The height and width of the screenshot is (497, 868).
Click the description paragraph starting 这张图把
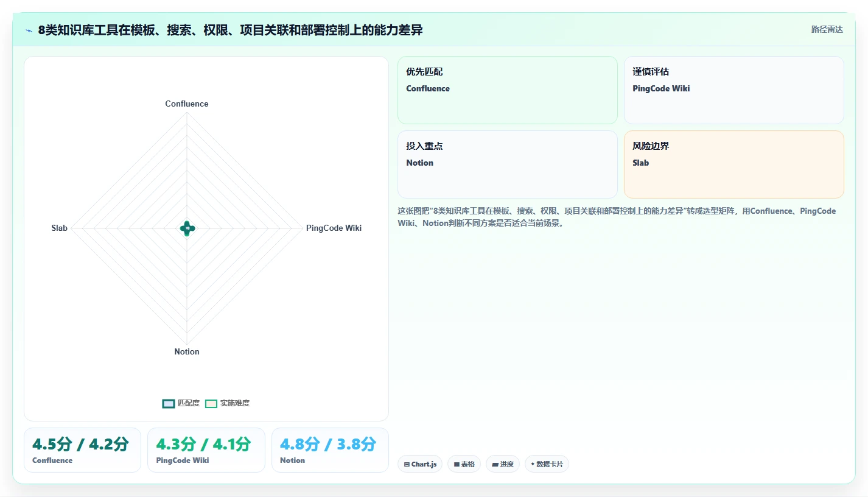click(617, 217)
